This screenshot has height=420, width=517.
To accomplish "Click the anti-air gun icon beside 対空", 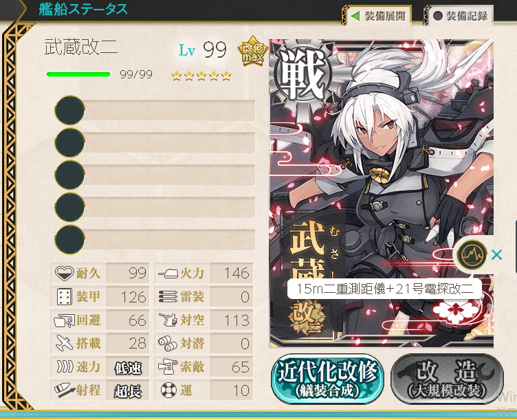I will [168, 320].
